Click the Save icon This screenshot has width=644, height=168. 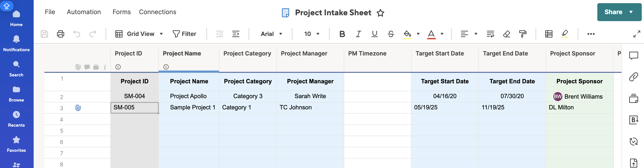pos(44,34)
